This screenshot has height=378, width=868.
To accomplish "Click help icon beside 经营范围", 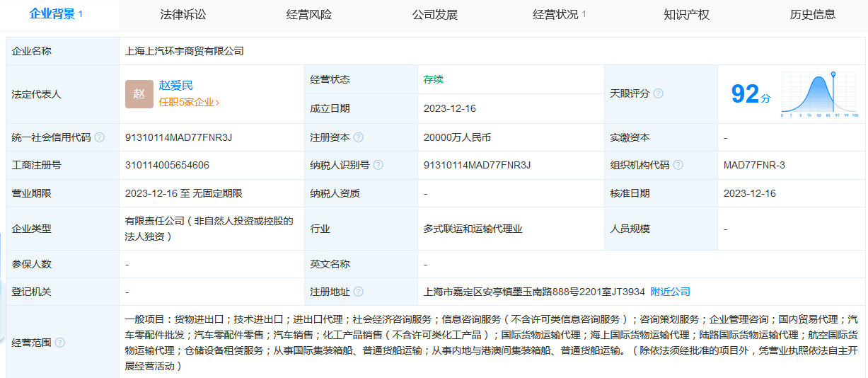I will point(59,343).
